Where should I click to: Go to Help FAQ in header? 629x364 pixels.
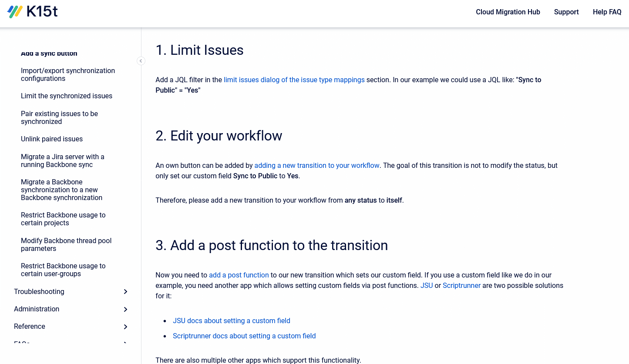click(x=607, y=12)
